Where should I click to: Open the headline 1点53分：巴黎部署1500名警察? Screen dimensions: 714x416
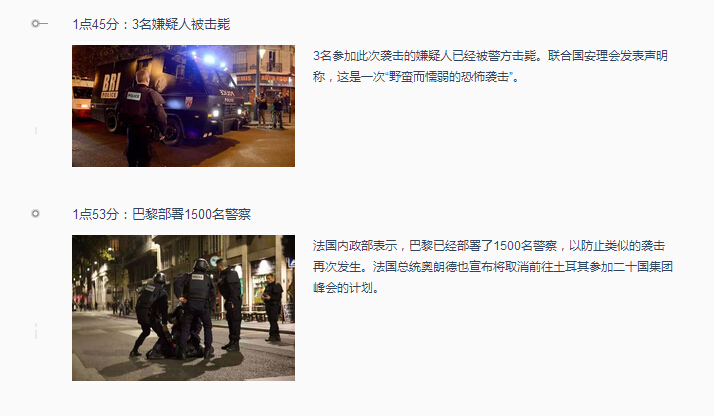coord(162,214)
